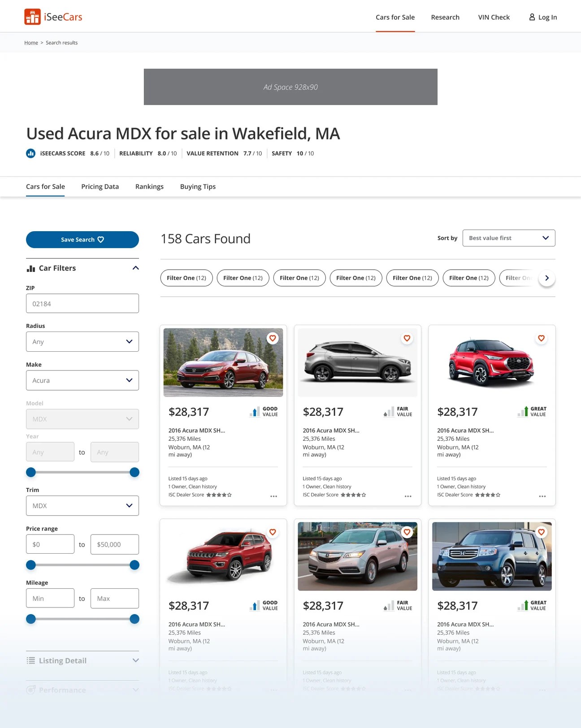Open more options on first Fair Value card

(x=408, y=496)
